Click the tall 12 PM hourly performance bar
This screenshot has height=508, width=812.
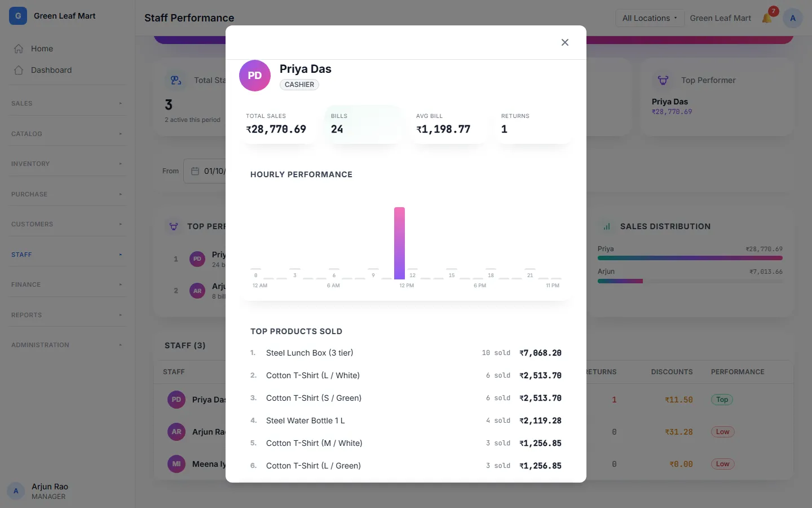pyautogui.click(x=399, y=243)
